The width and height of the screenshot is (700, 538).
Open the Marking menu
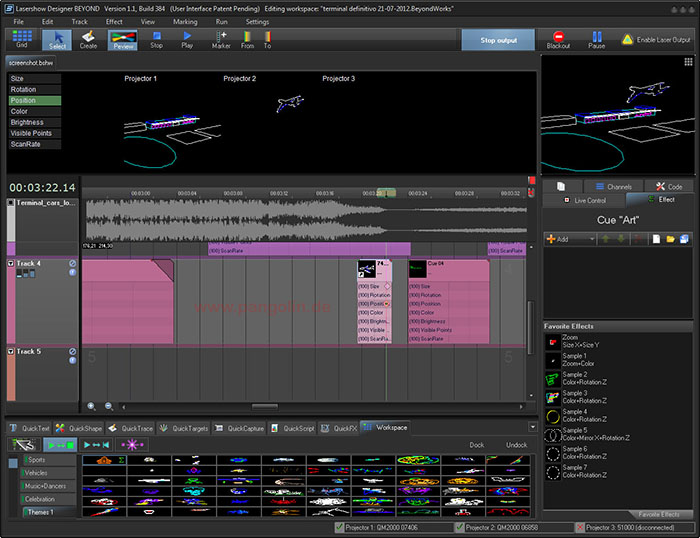pyautogui.click(x=185, y=21)
